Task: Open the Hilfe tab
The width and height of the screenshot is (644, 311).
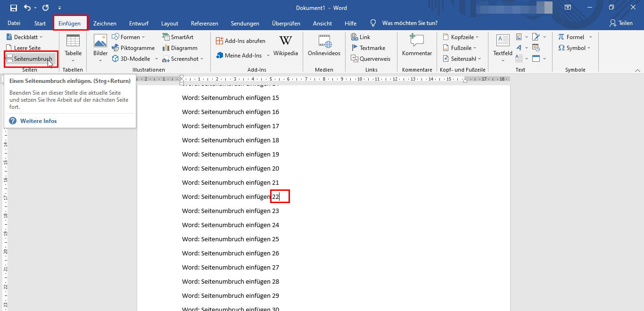Action: pos(350,23)
